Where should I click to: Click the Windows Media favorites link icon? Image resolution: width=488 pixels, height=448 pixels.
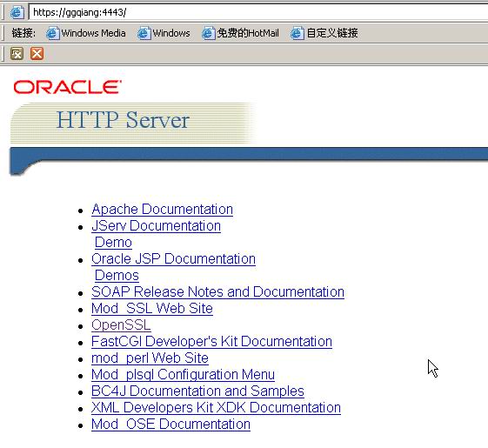(52, 33)
